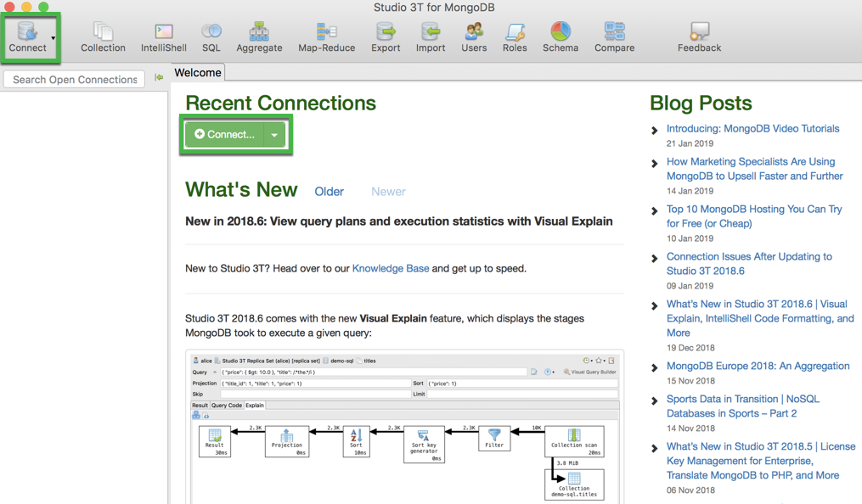Open 'MongoDB Europe 2018: An Aggregation' post
The width and height of the screenshot is (862, 504).
(x=758, y=366)
